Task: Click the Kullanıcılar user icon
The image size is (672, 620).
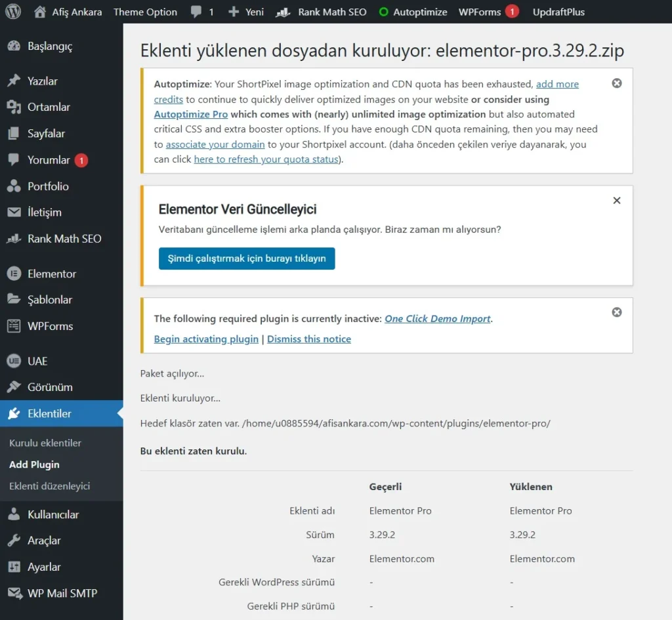Action: pyautogui.click(x=14, y=514)
